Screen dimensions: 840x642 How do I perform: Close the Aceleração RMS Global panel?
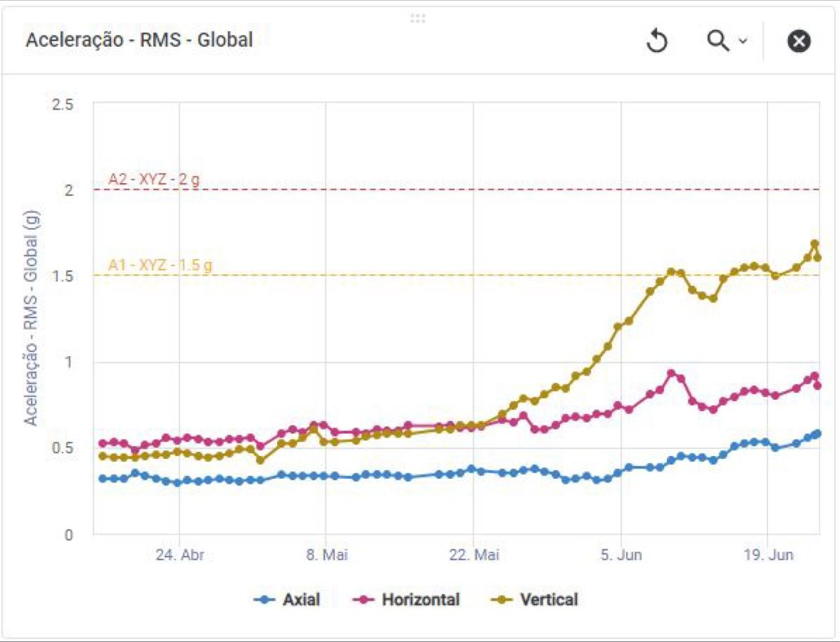click(798, 41)
